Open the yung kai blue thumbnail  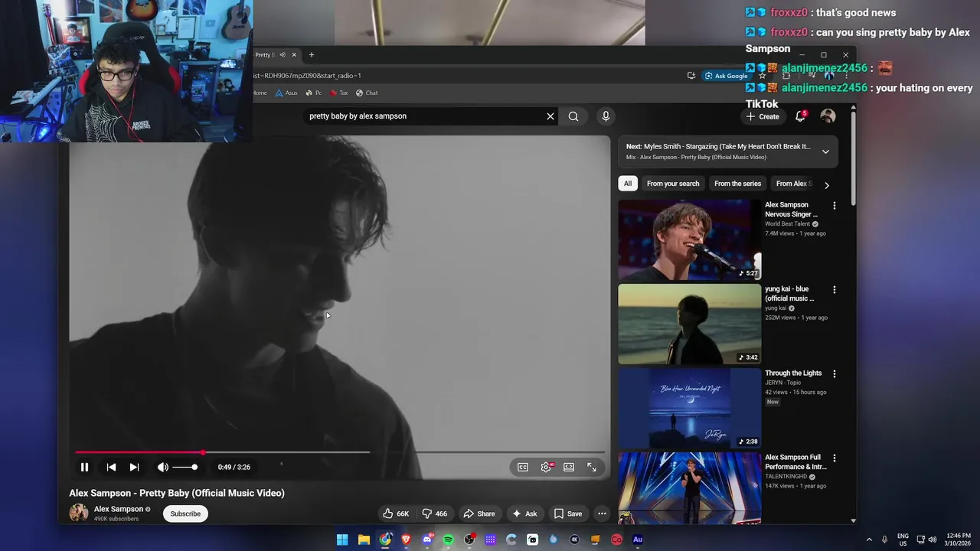[690, 324]
